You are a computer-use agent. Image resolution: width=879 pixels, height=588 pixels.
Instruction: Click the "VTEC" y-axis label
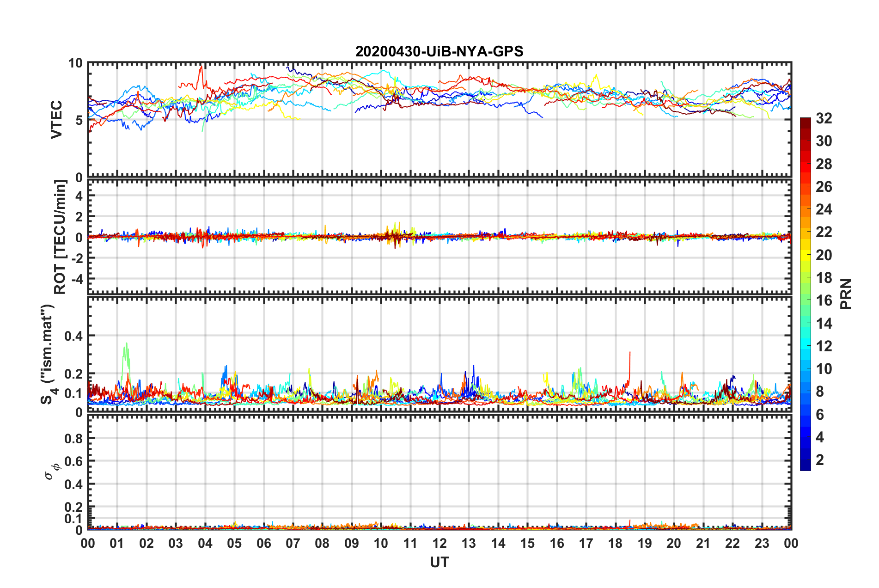click(56, 120)
